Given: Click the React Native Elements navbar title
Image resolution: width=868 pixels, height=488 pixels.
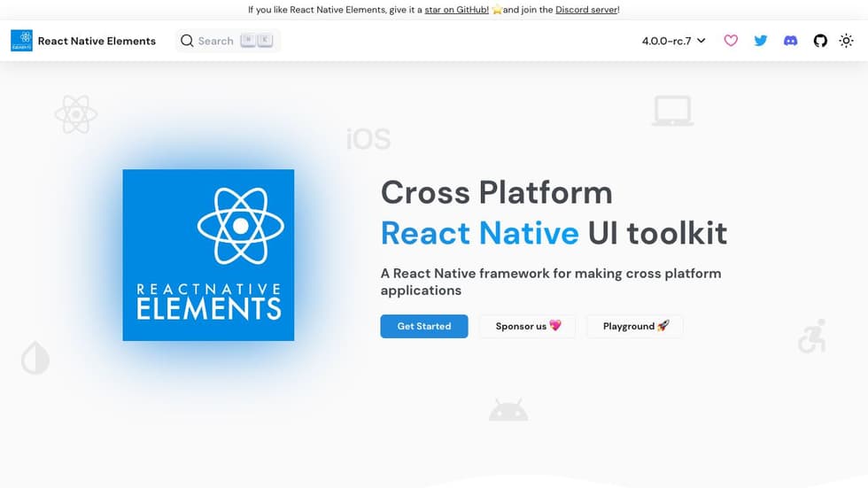Looking at the screenshot, I should [97, 41].
